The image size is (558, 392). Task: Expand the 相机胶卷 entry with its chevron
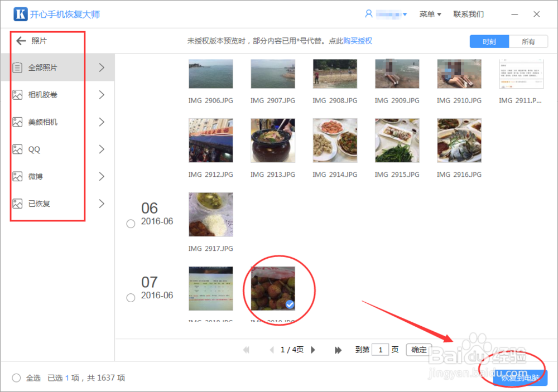click(101, 95)
